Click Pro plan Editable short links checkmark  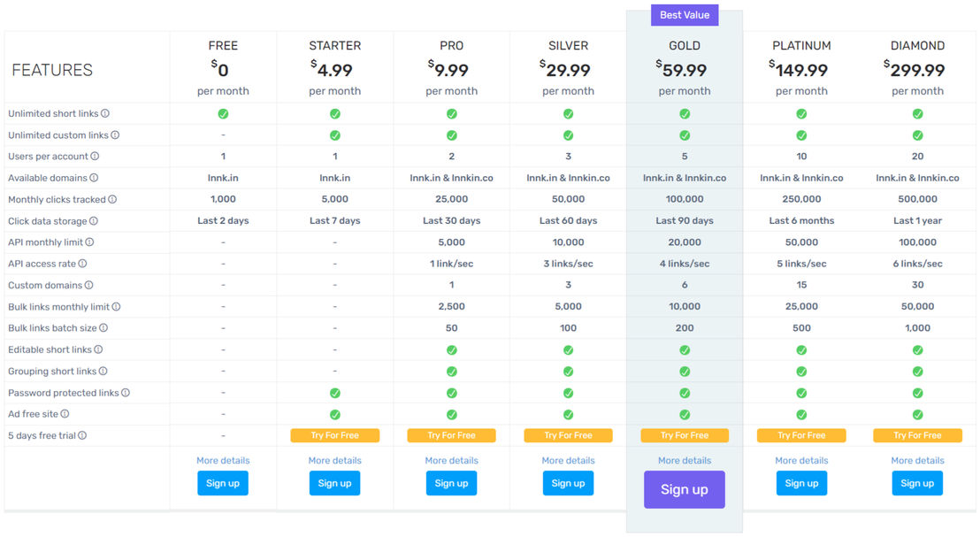coord(452,350)
